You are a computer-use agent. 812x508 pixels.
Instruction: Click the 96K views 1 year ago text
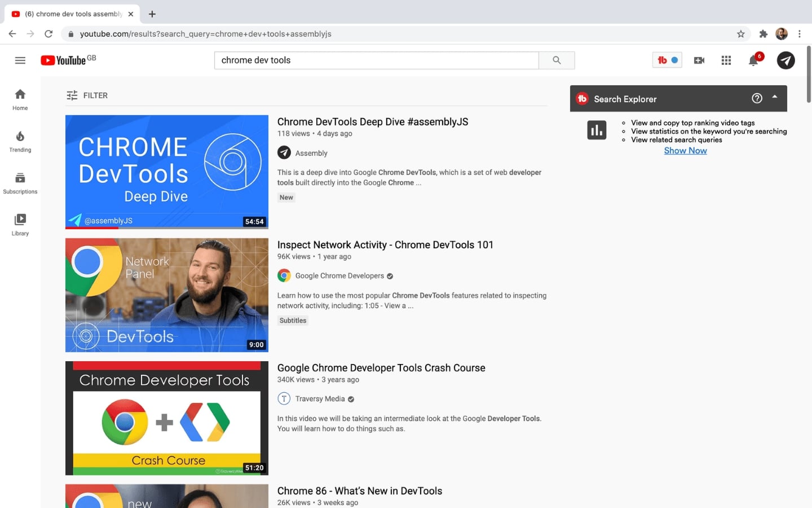point(314,257)
